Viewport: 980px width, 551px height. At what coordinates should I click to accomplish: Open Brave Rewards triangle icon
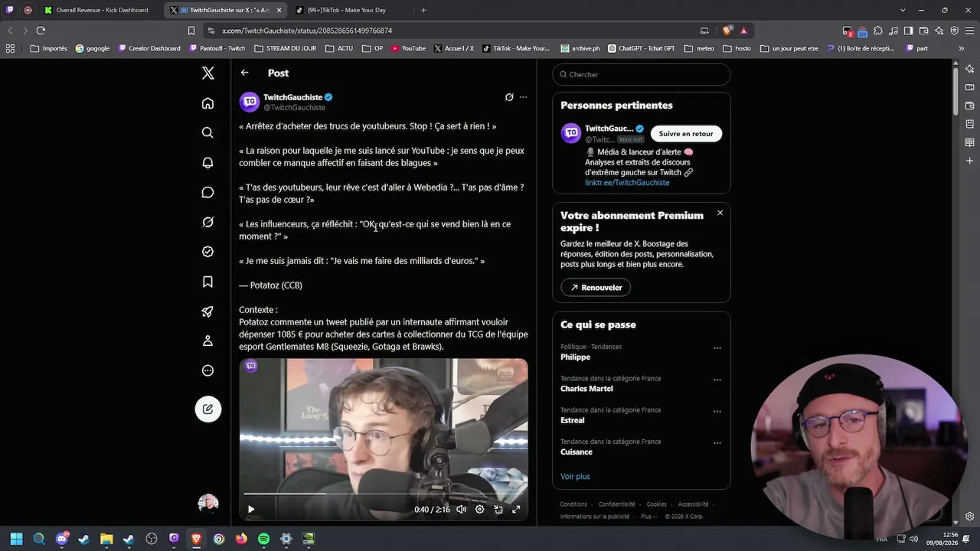pyautogui.click(x=743, y=31)
